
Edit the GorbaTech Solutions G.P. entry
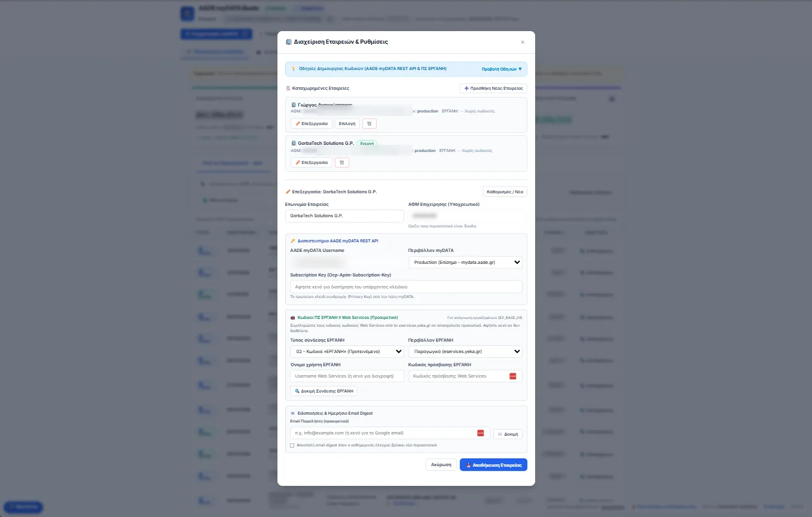(312, 162)
